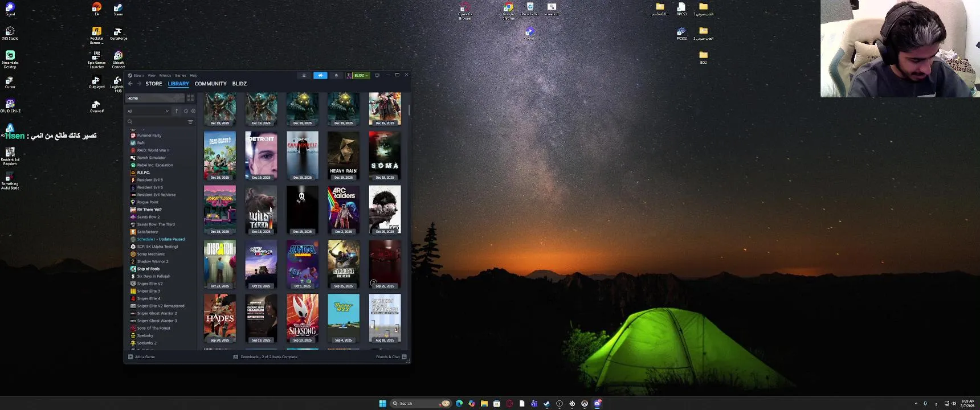Screen dimensions: 980x410
Task: Click the Steam library scrollbar thumb
Action: (409, 109)
